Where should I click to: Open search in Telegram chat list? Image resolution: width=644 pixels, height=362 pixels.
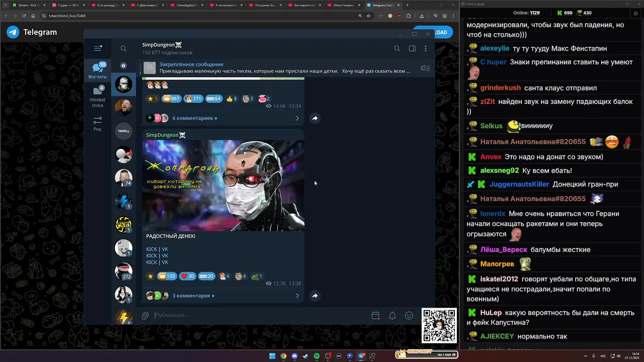[123, 49]
